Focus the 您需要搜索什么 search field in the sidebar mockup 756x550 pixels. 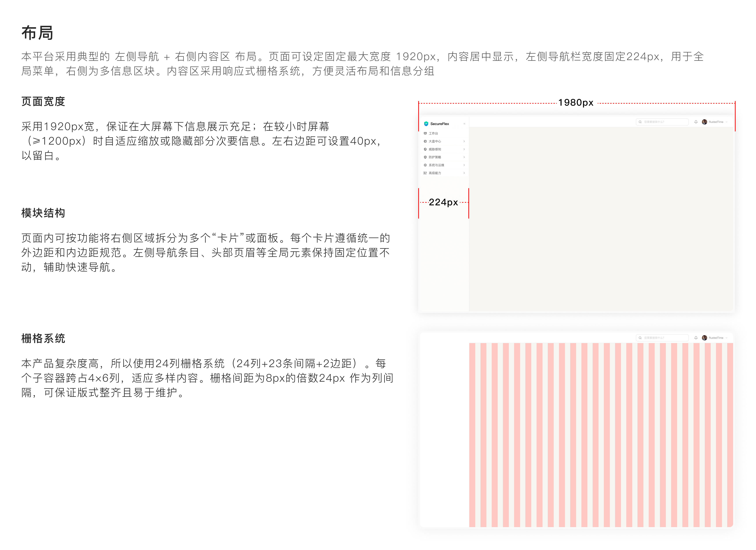click(662, 122)
